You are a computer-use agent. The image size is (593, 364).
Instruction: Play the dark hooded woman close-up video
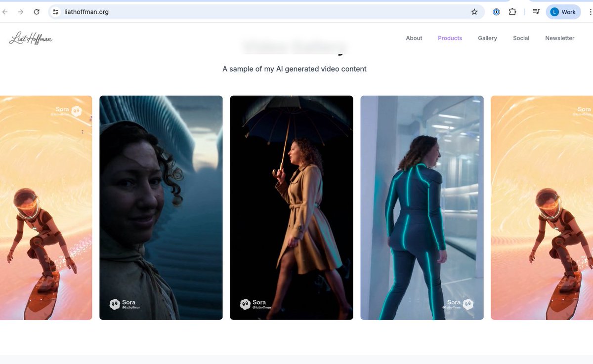[x=161, y=207]
